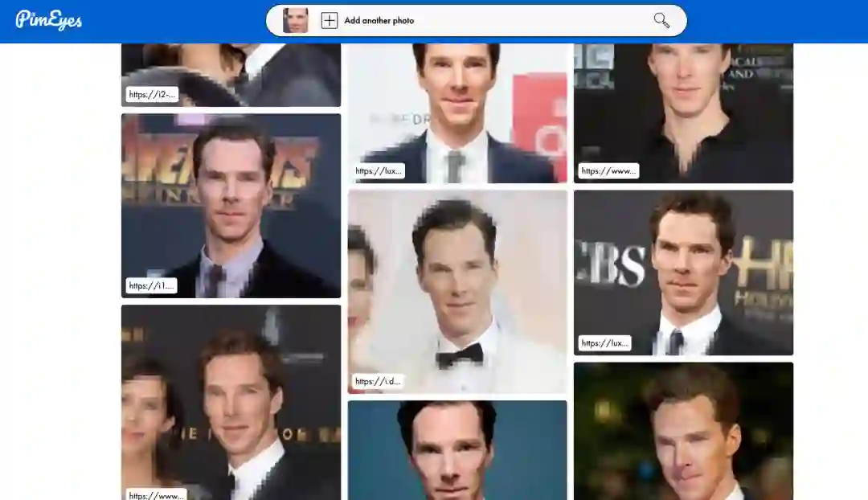Screen dimensions: 868x500
Task: Select the white tuxedo bow tie result
Action: 457,292
